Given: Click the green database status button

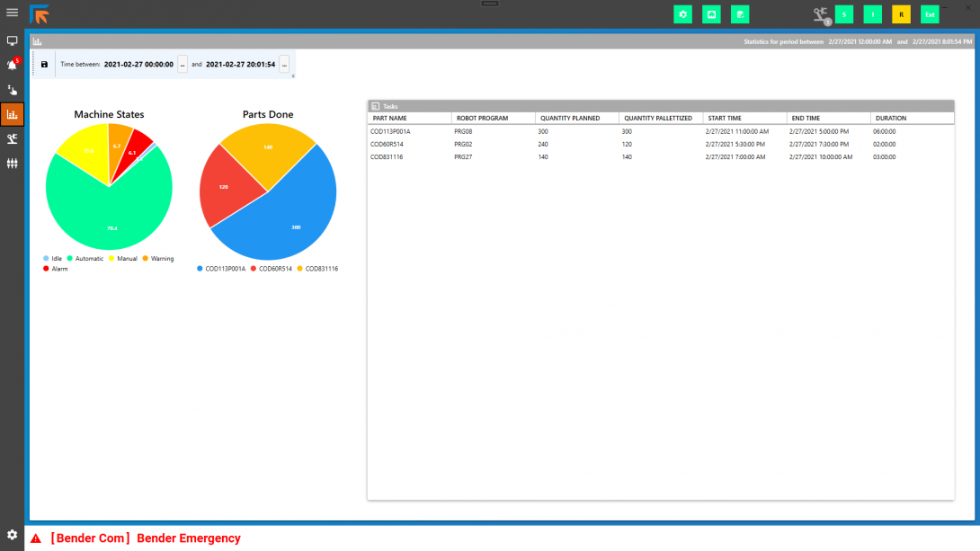Looking at the screenshot, I should coord(739,14).
